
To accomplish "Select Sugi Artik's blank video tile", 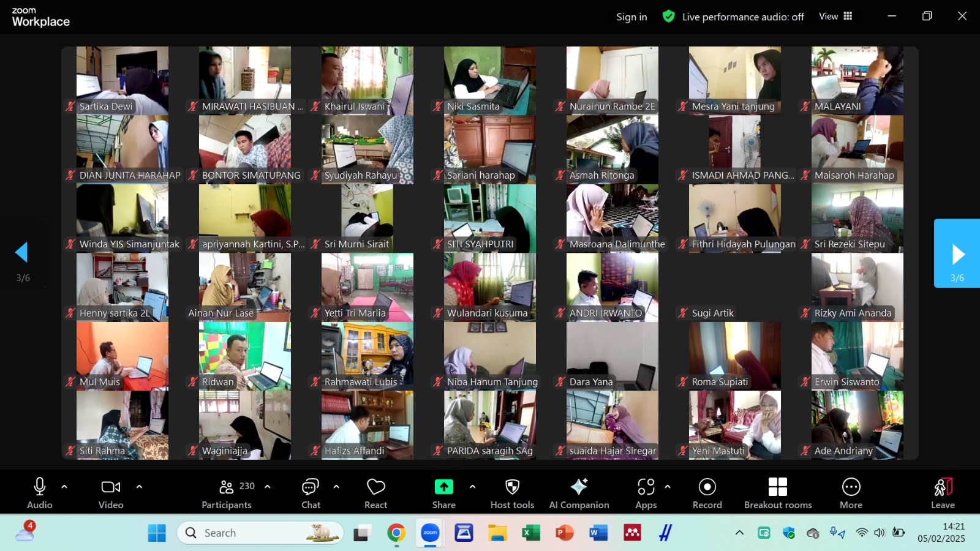I will 735,288.
